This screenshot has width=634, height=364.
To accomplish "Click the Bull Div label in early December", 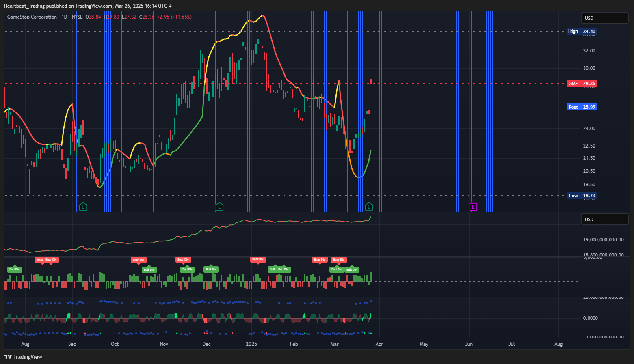I will point(211,269).
